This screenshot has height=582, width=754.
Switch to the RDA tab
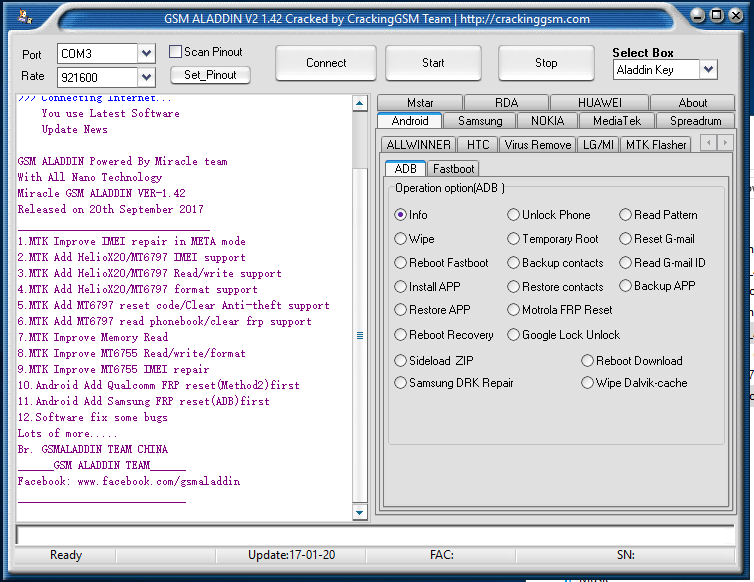[506, 103]
